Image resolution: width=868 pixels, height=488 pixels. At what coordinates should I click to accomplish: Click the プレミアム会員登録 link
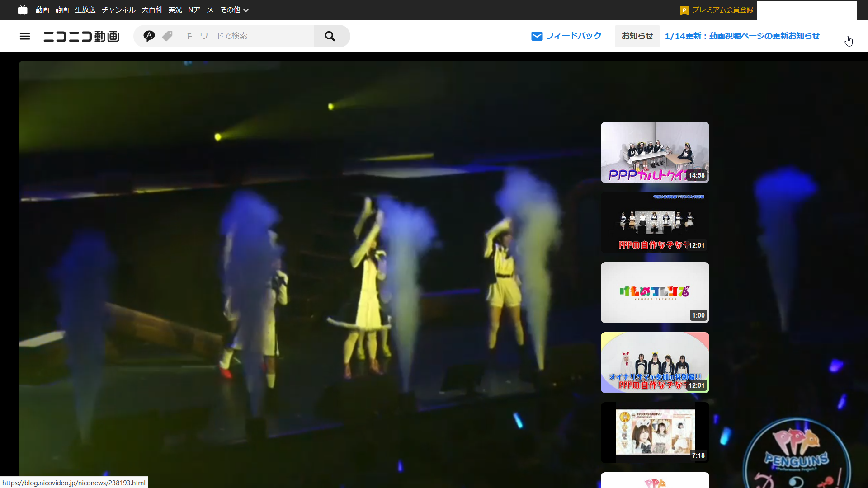pyautogui.click(x=722, y=10)
